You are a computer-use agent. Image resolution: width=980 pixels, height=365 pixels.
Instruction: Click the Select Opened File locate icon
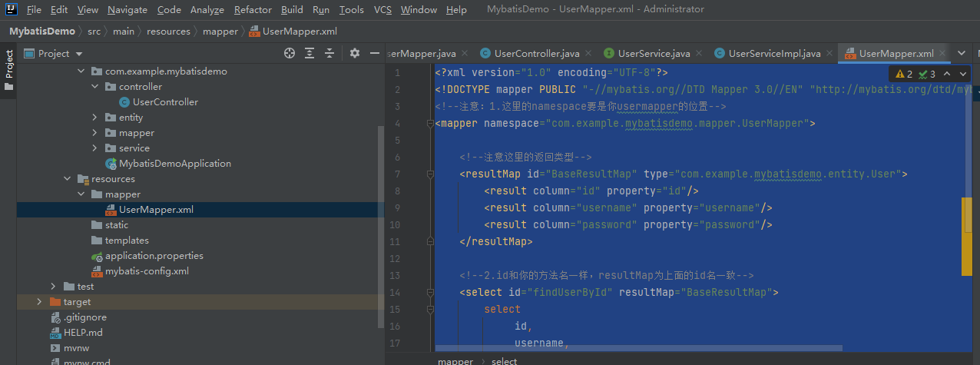pyautogui.click(x=290, y=53)
